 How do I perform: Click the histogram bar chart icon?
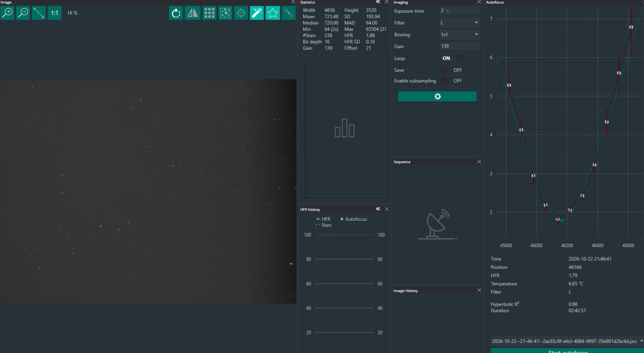click(x=345, y=128)
